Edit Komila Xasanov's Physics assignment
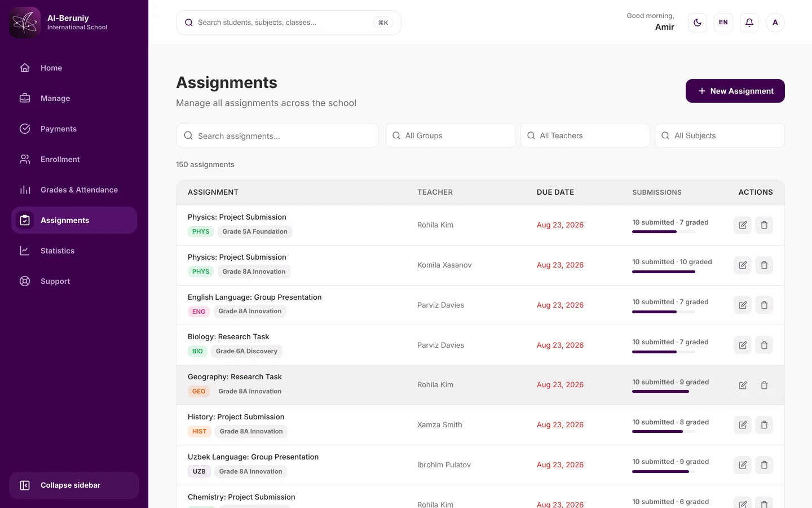This screenshot has width=812, height=508. (743, 265)
